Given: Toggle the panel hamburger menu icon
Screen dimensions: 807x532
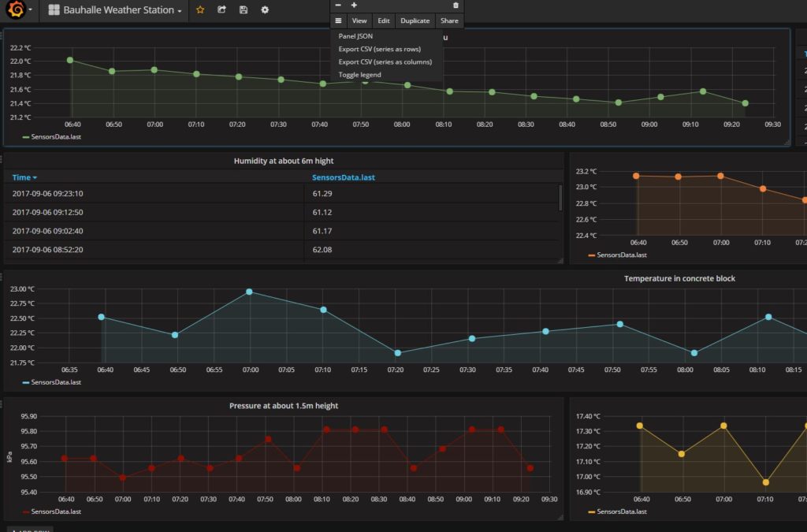Looking at the screenshot, I should click(x=338, y=20).
